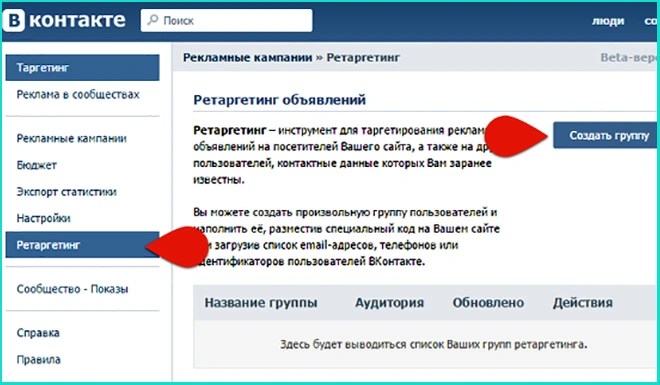Open Экспорт статистики
This screenshot has height=385, width=660.
tap(67, 192)
